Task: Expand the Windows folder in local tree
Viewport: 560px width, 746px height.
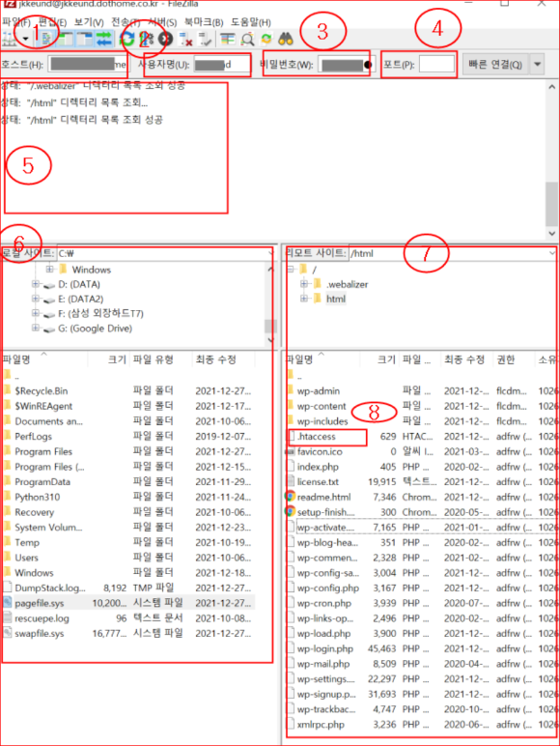Action: pyautogui.click(x=49, y=270)
